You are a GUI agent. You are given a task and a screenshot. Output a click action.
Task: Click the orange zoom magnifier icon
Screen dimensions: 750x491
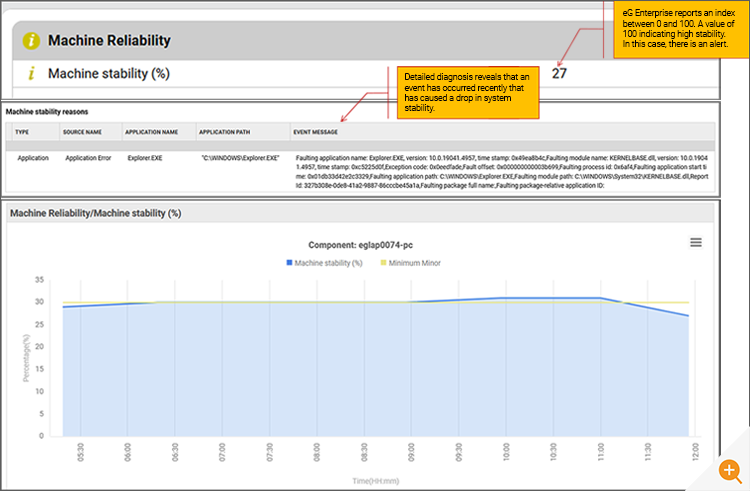click(729, 470)
